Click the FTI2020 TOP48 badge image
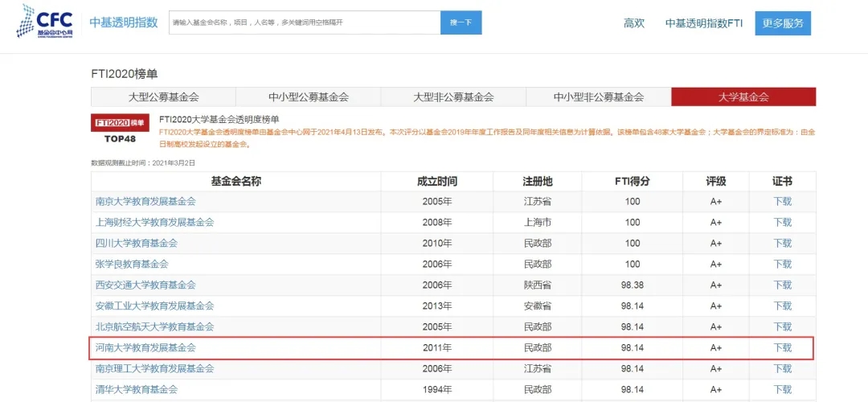The width and height of the screenshot is (868, 402). 120,130
